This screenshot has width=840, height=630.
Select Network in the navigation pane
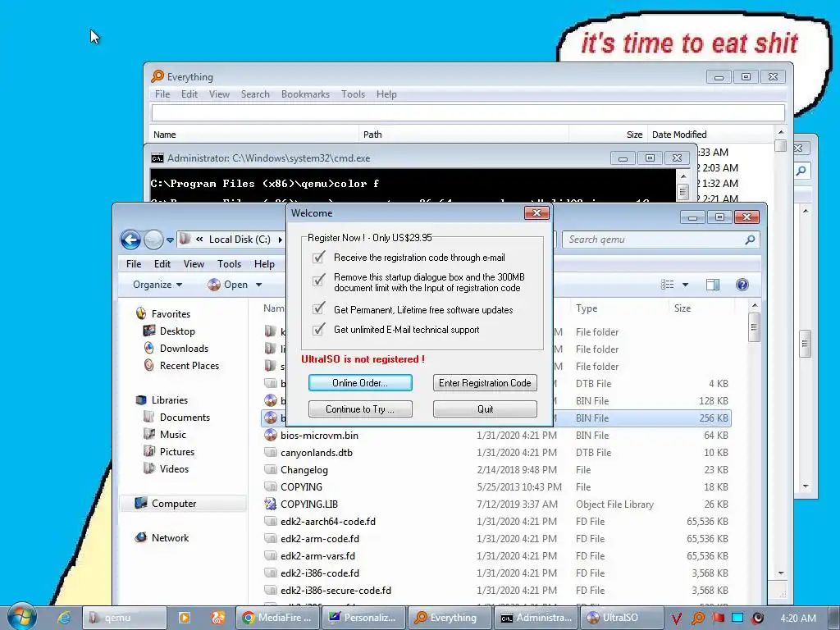click(170, 538)
